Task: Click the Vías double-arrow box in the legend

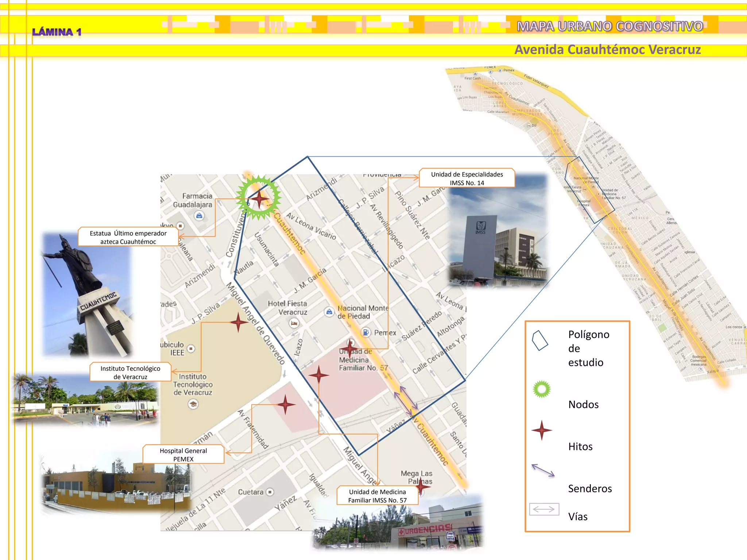Action: point(544,509)
